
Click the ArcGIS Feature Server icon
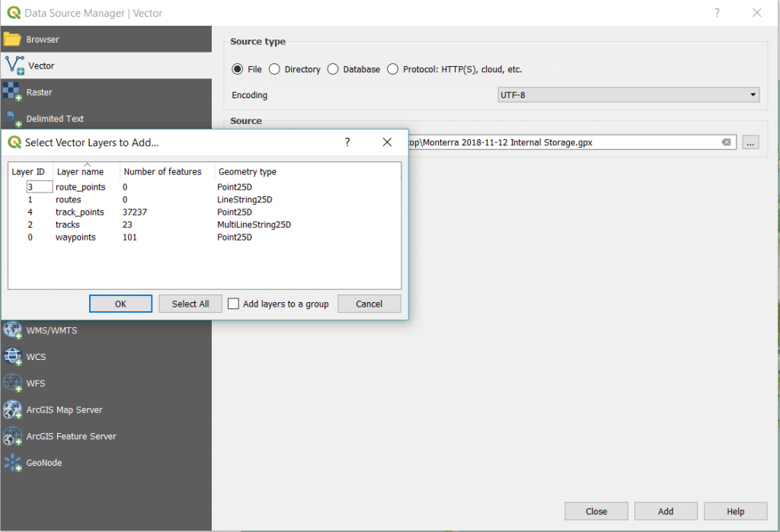tap(12, 436)
